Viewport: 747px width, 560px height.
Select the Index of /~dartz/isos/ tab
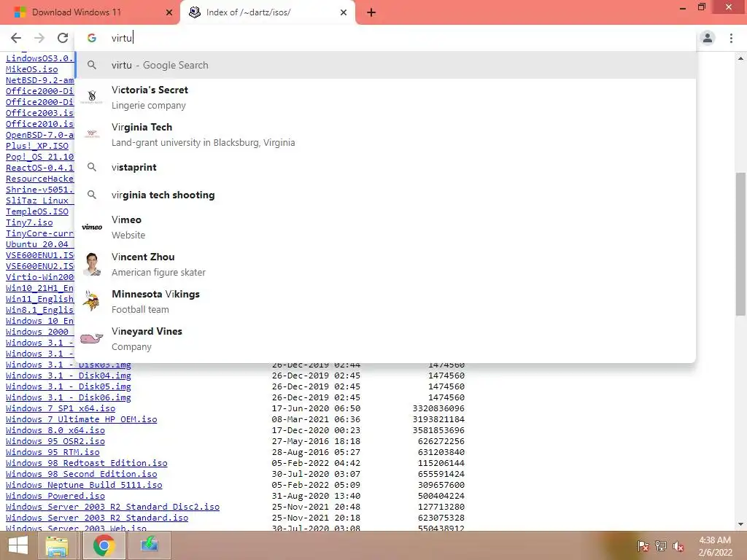click(267, 12)
